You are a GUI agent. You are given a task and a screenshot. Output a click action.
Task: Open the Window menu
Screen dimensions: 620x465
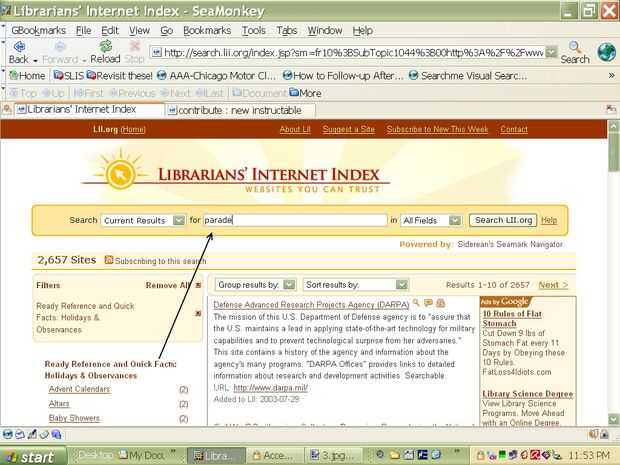325,30
